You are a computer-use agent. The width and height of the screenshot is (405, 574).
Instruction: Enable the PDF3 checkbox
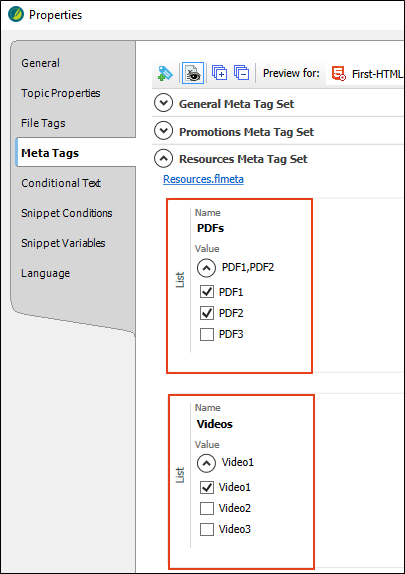(x=207, y=334)
